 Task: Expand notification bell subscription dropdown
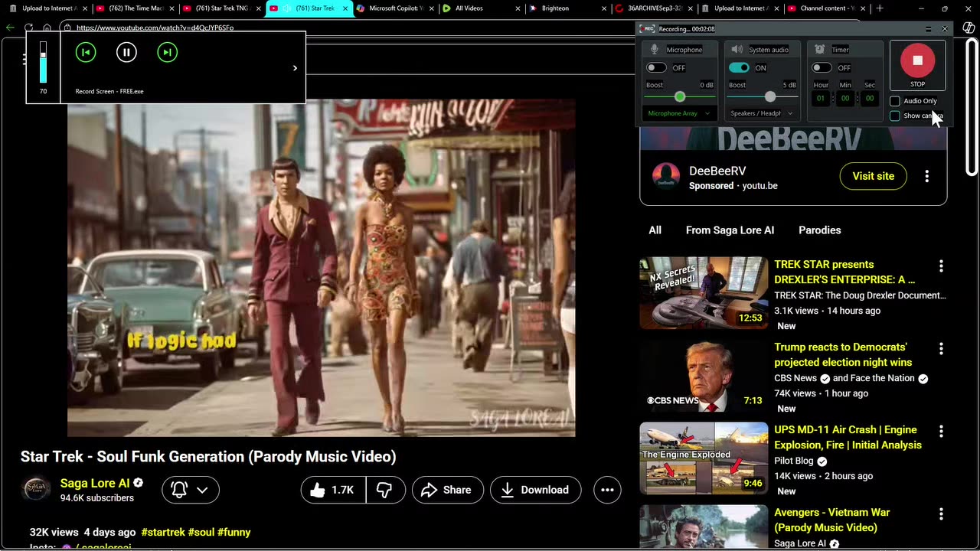202,490
